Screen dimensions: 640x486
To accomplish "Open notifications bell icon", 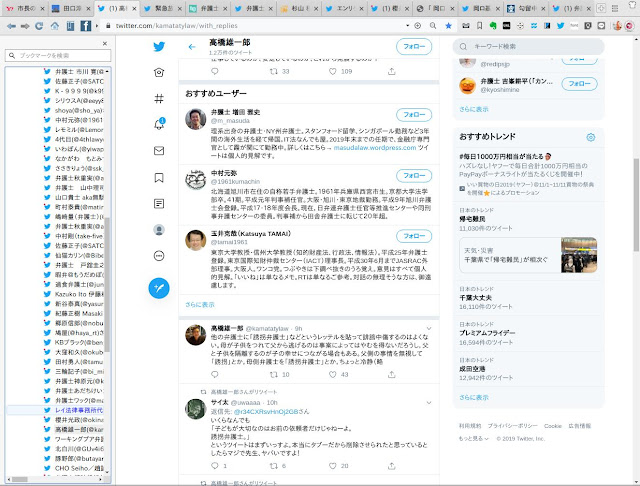I will tap(159, 124).
